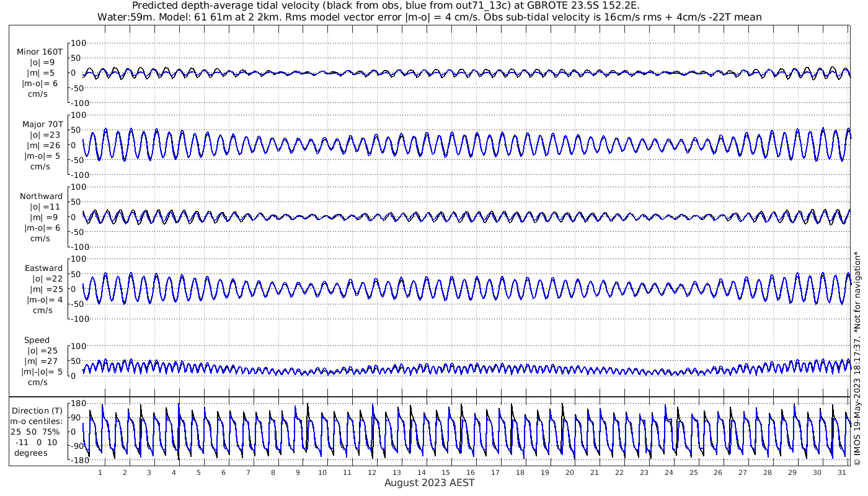Click the '|m| =5' value in Minor panel
The height and width of the screenshot is (496, 868).
pyautogui.click(x=42, y=73)
